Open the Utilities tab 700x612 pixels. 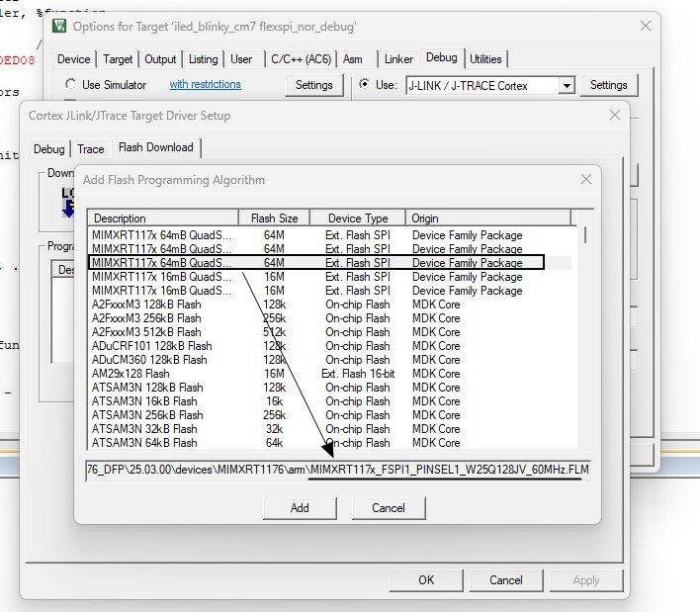(485, 59)
